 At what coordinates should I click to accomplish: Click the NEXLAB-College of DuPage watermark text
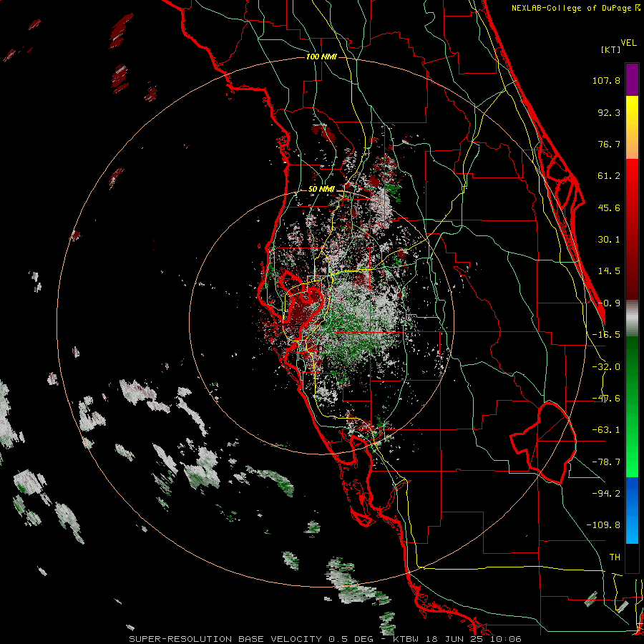575,8
